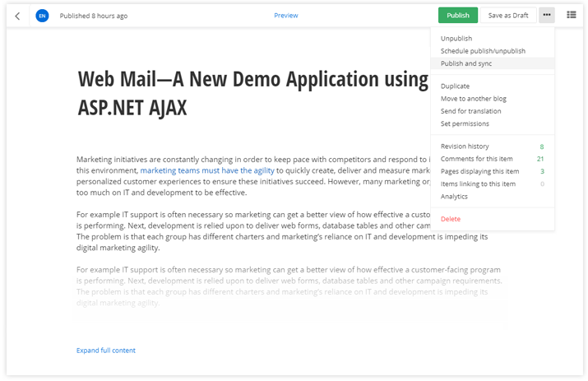588x381 pixels.
Task: Follow 'marketing teams must have the agility' link
Action: (x=207, y=170)
